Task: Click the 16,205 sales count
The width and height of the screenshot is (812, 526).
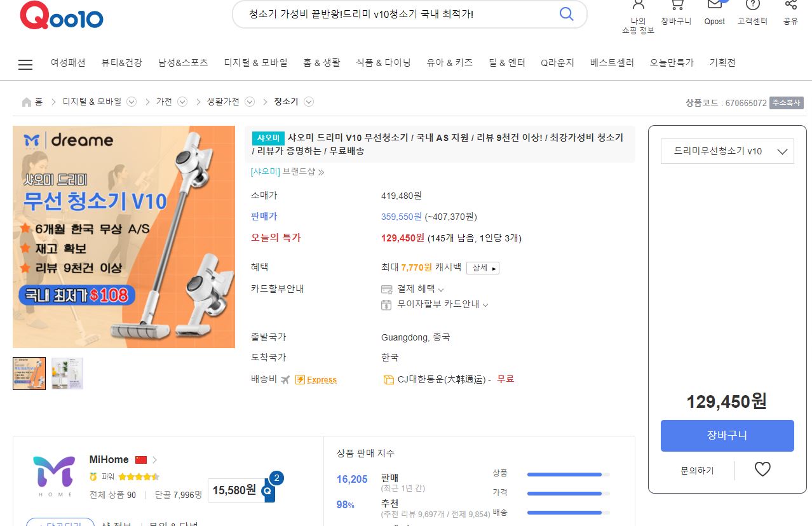Action: click(352, 480)
